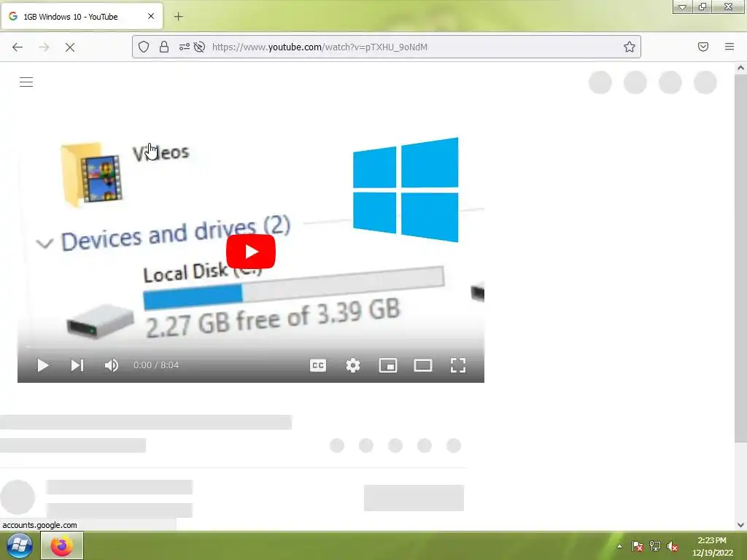Click the address bar URL field
Image resolution: width=747 pixels, height=560 pixels.
(387, 47)
